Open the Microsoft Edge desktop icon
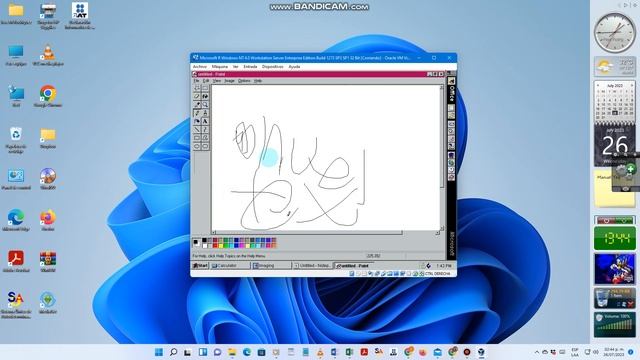Screen dimensions: 640x360 pos(16,220)
